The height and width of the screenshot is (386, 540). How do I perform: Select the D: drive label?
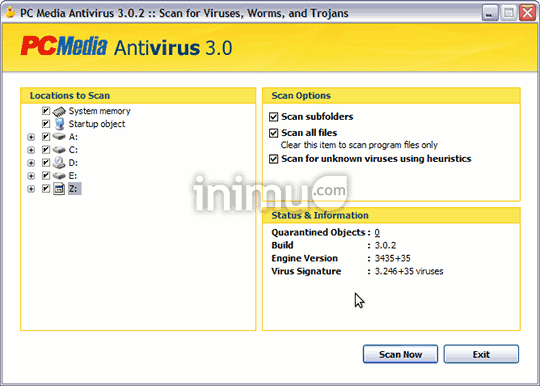[73, 163]
